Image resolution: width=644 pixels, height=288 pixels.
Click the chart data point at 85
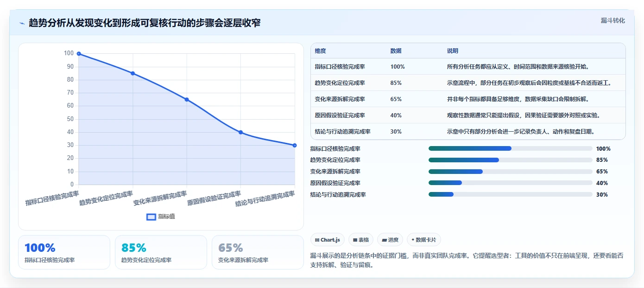(x=133, y=73)
